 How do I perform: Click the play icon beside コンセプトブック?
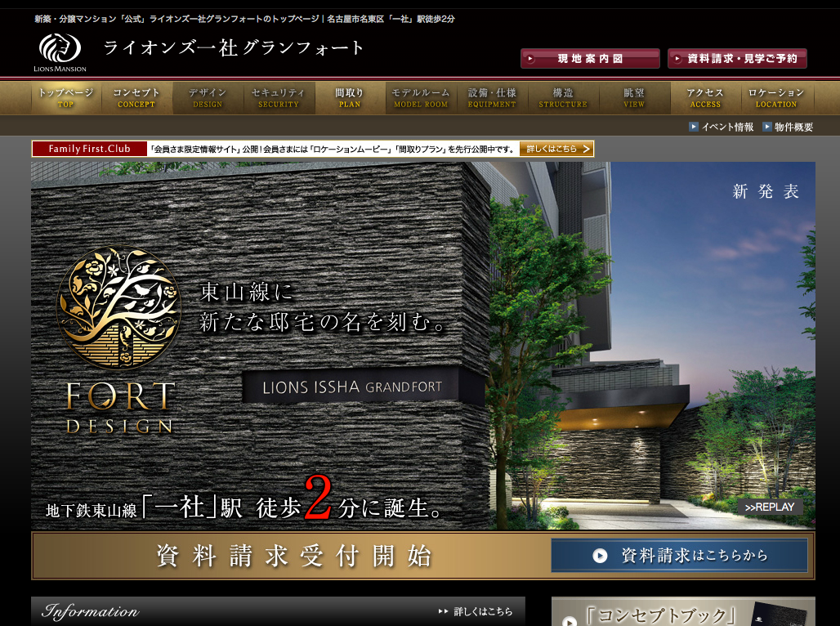570,620
